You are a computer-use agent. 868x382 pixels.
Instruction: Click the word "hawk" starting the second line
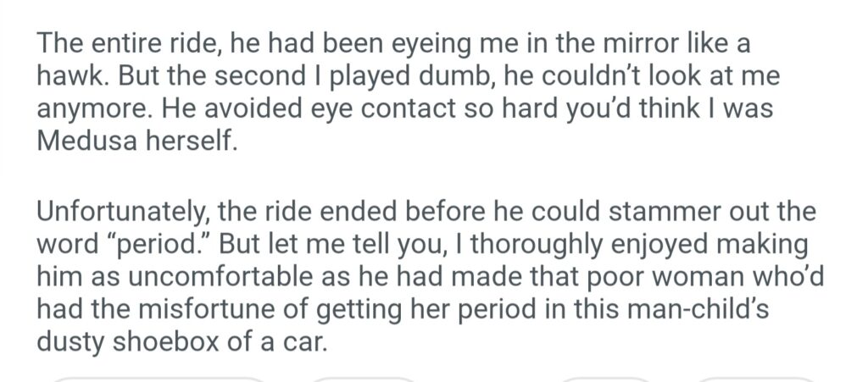pyautogui.click(x=68, y=76)
